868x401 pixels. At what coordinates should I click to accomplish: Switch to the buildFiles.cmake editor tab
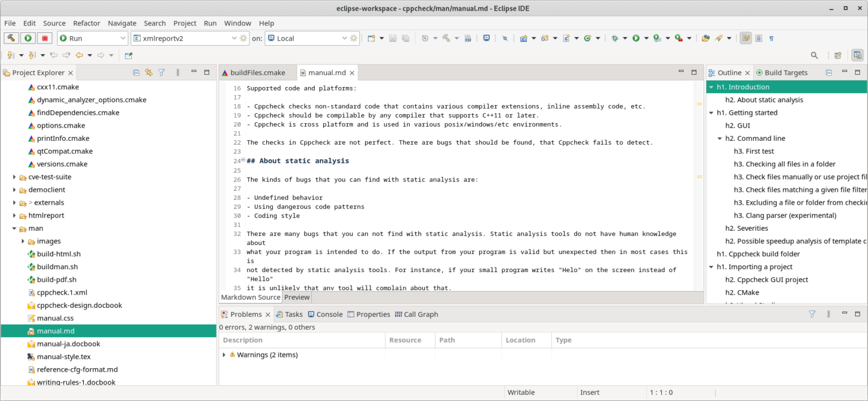[x=257, y=72]
